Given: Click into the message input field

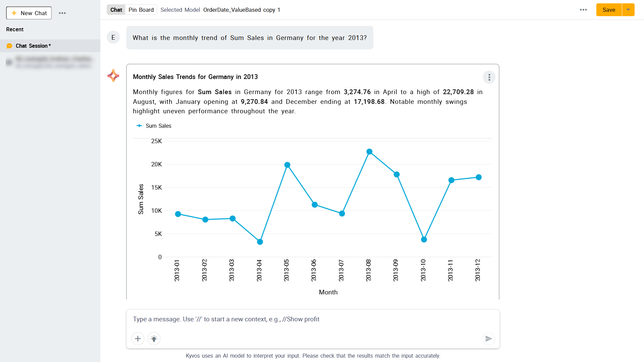Looking at the screenshot, I should 312,319.
